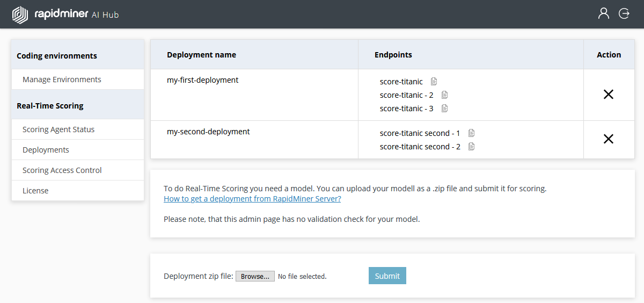644x303 pixels.
Task: Copy the score-titanic - 3 endpoint
Action: (444, 109)
